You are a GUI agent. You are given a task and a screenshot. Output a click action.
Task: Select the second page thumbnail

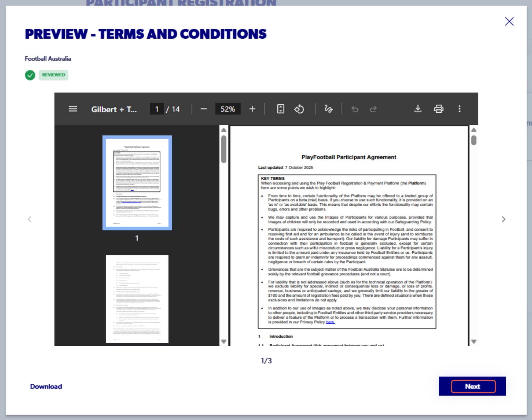[x=137, y=299]
